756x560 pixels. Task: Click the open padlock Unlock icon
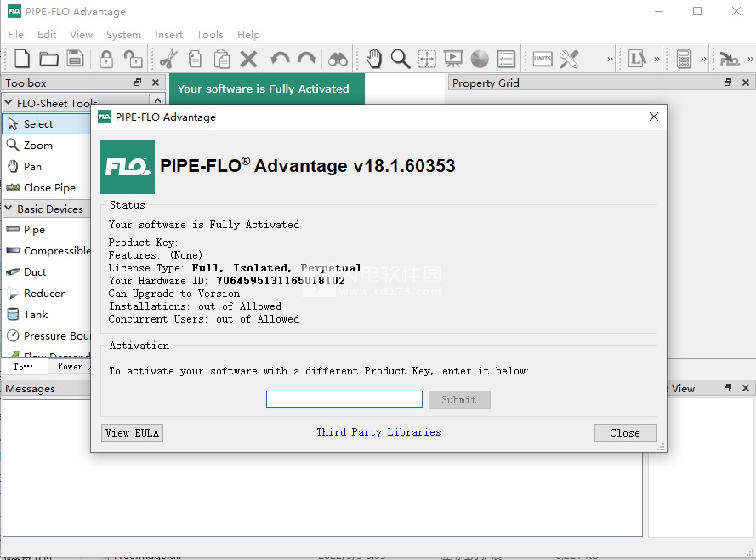[133, 59]
